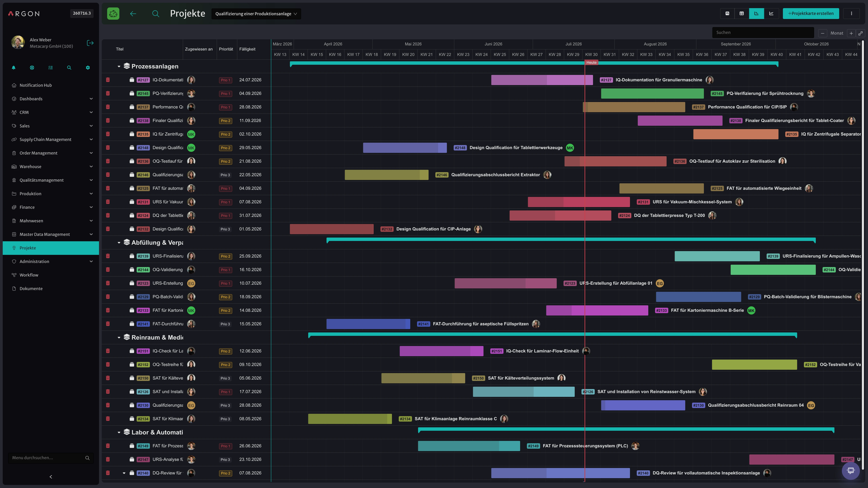This screenshot has width=868, height=488.
Task: Click the Menu durchsuchen field
Action: (51, 458)
